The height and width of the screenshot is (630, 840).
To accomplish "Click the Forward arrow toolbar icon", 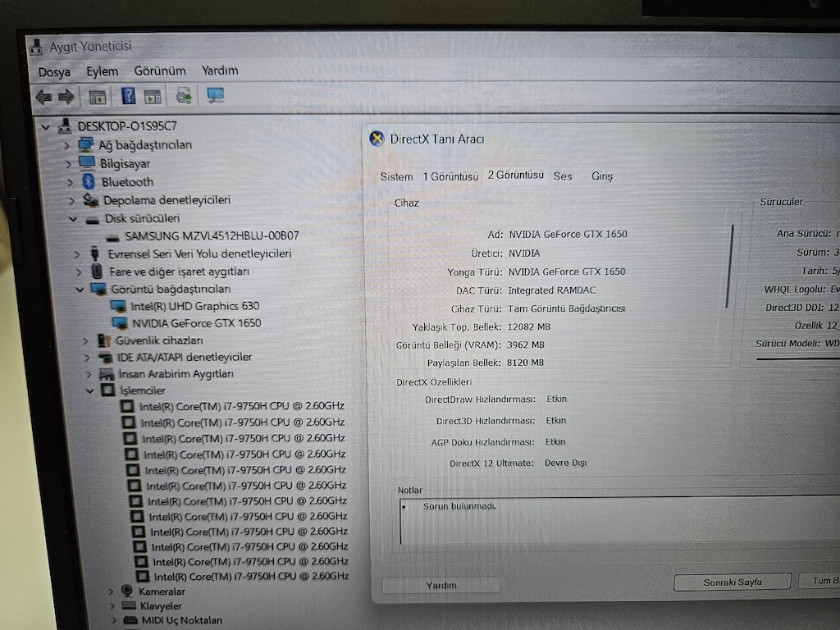I will pyautogui.click(x=66, y=97).
